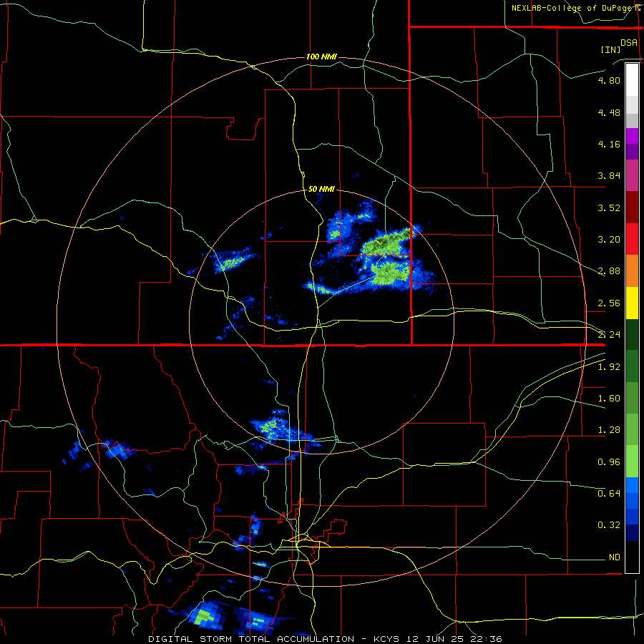Select the 0.32 scale value

(x=609, y=525)
